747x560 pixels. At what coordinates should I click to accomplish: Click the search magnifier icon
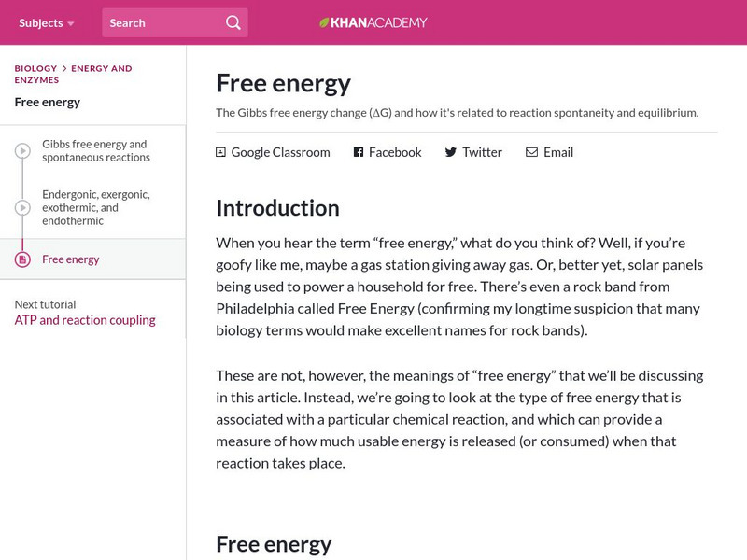(x=232, y=21)
